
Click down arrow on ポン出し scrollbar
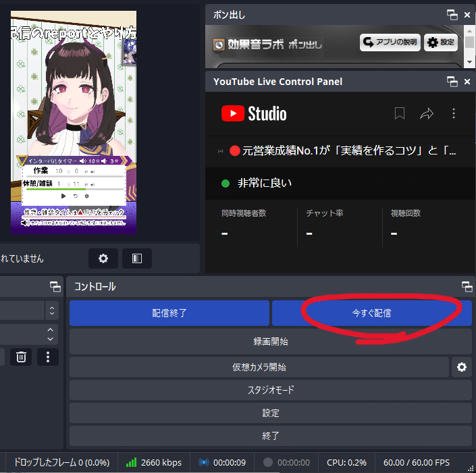click(x=469, y=62)
